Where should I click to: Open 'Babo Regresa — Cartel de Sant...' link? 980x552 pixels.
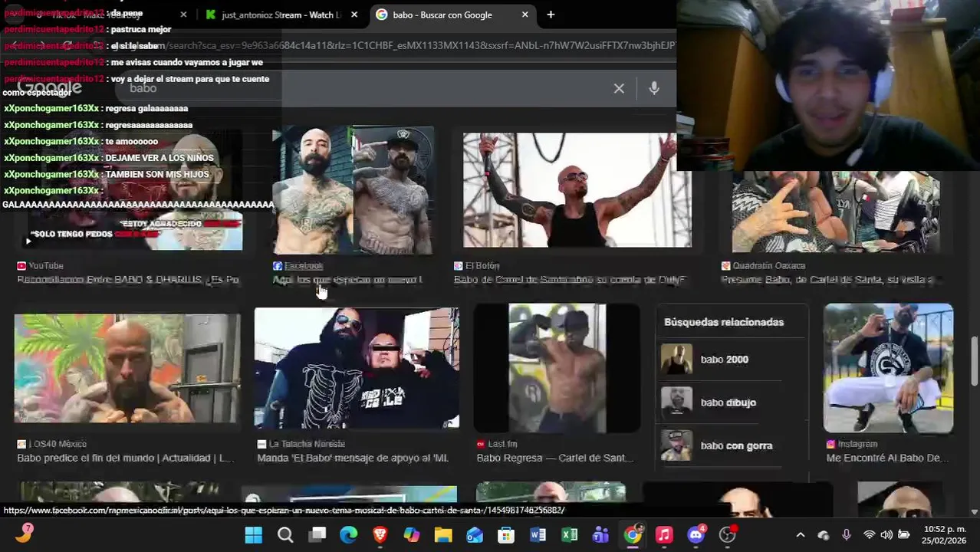[x=556, y=458]
